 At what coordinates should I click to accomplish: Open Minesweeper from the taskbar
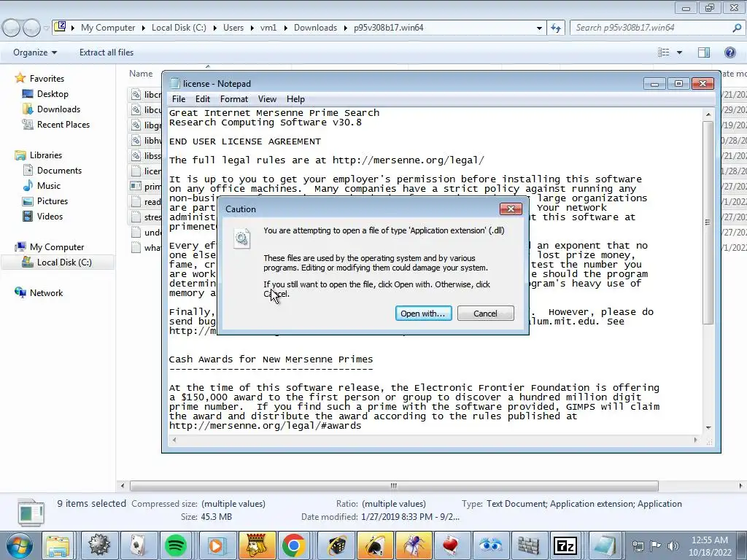click(x=99, y=545)
